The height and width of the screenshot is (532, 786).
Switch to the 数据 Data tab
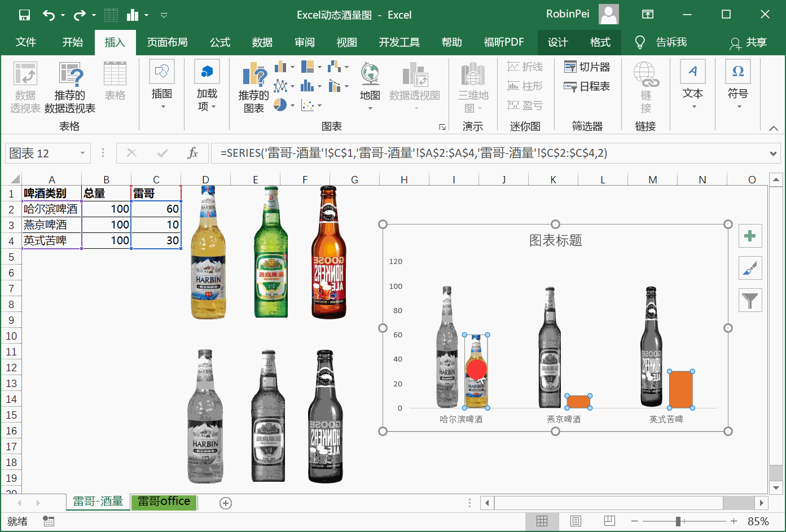coord(262,42)
